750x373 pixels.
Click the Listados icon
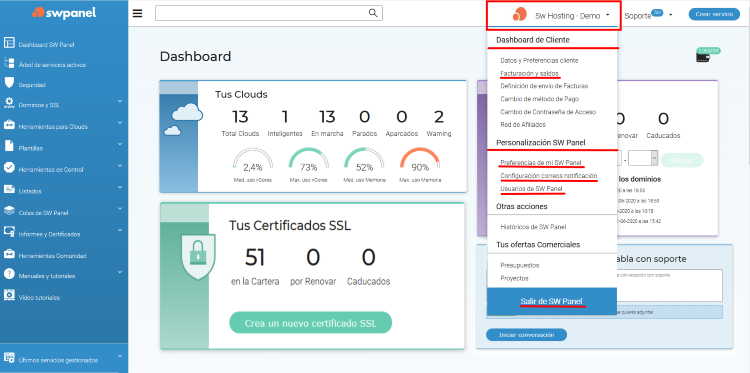tap(10, 188)
